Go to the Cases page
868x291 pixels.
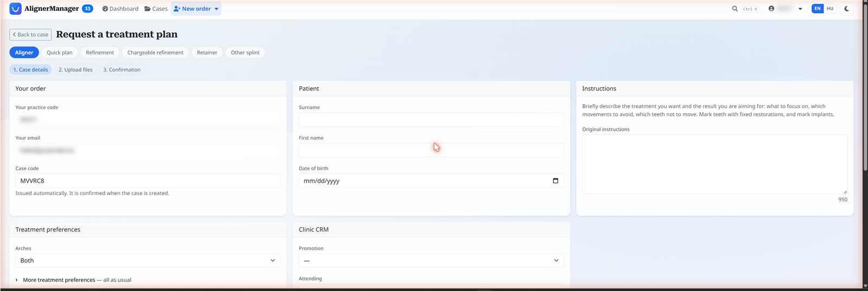(156, 9)
